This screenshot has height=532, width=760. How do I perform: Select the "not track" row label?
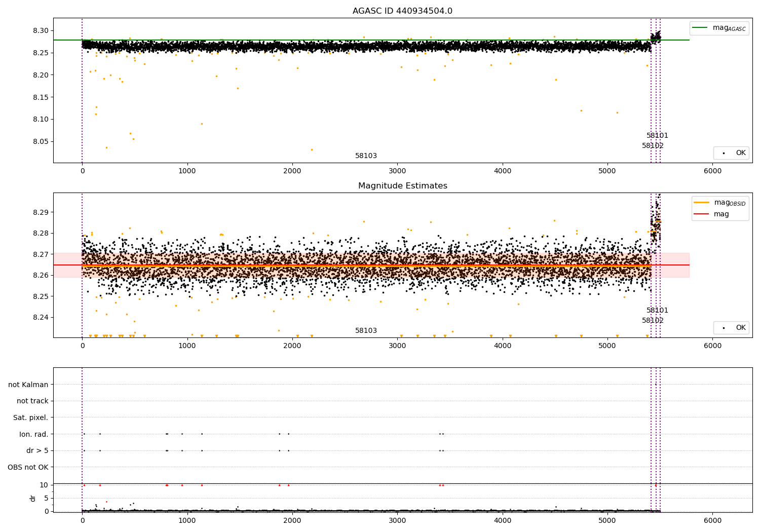(32, 401)
